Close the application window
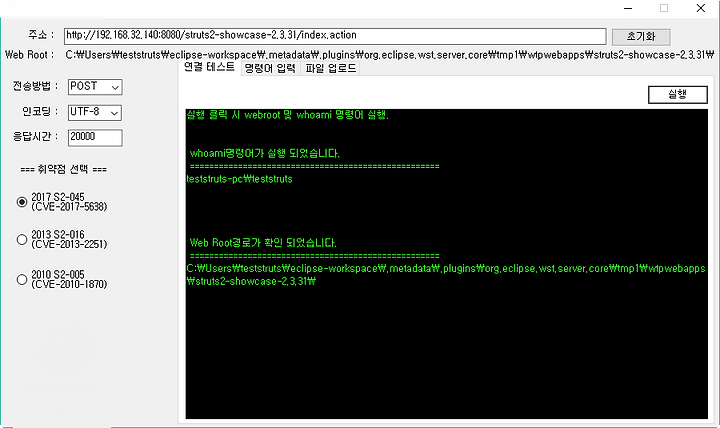The width and height of the screenshot is (720, 428). [701, 8]
